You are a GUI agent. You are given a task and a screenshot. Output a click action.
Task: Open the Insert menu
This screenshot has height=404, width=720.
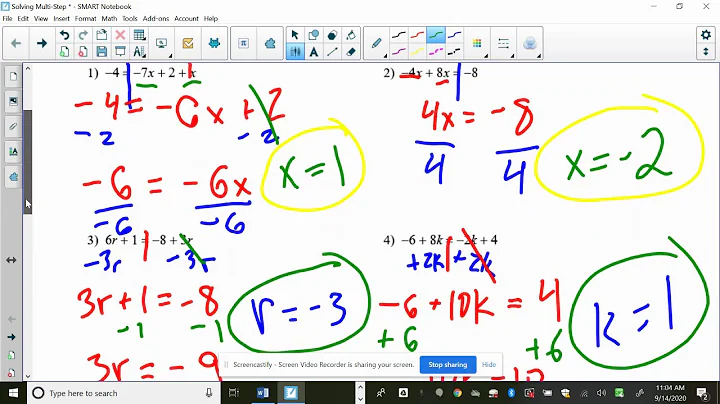click(62, 18)
